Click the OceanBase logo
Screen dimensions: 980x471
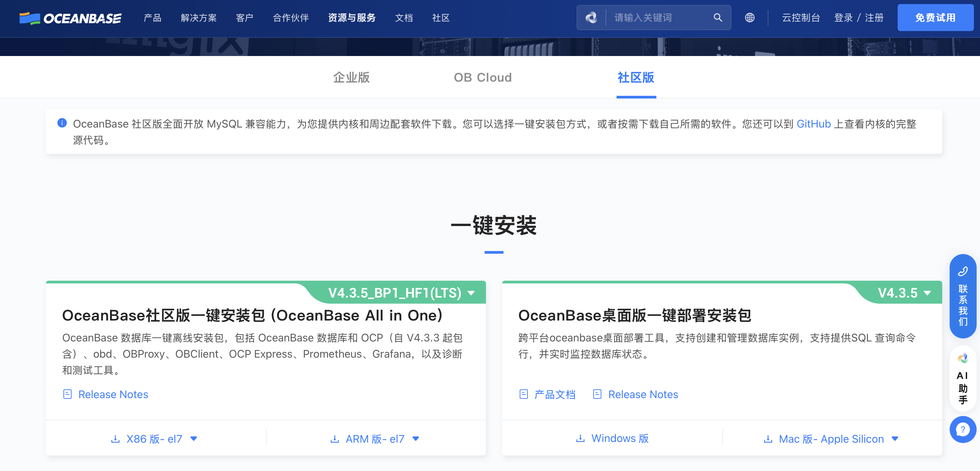pos(71,18)
